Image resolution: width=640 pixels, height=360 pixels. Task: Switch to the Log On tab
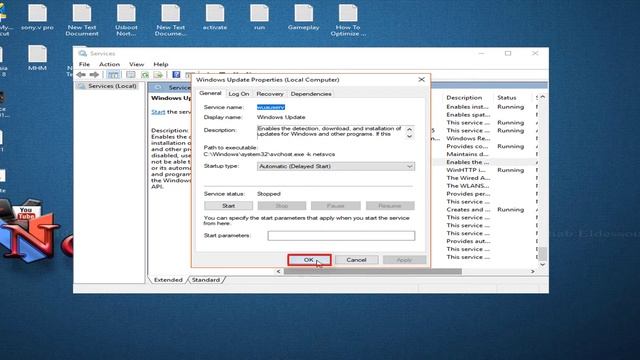239,94
